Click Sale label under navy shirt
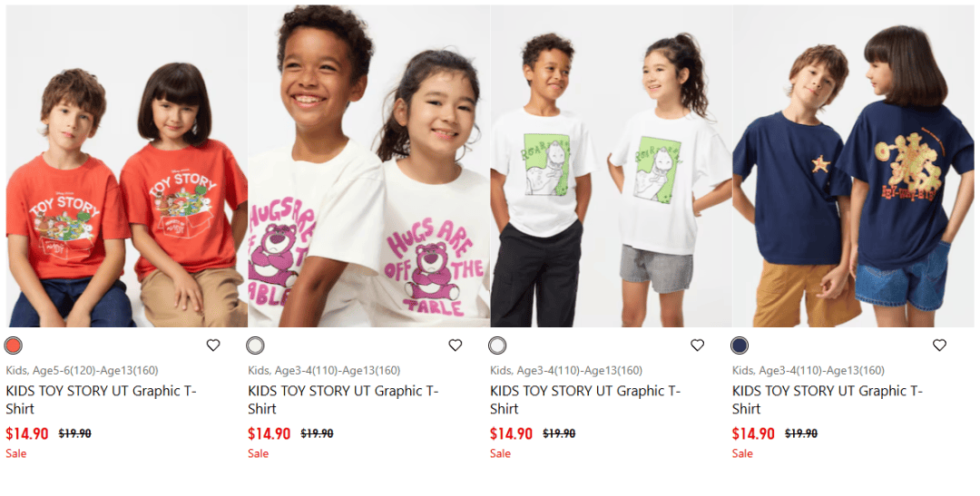The width and height of the screenshot is (980, 496). pyautogui.click(x=742, y=453)
